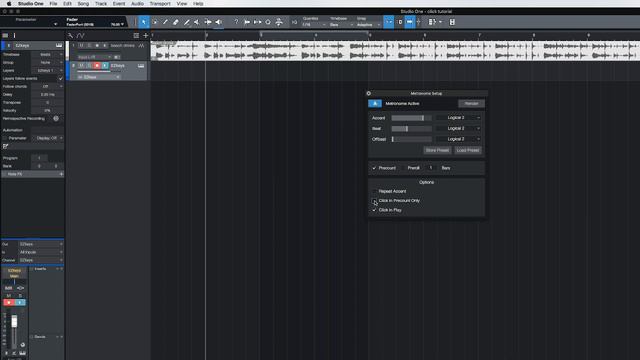Screen dimensions: 640x360
Task: Open the Quantize value dropdown
Action: [313, 25]
